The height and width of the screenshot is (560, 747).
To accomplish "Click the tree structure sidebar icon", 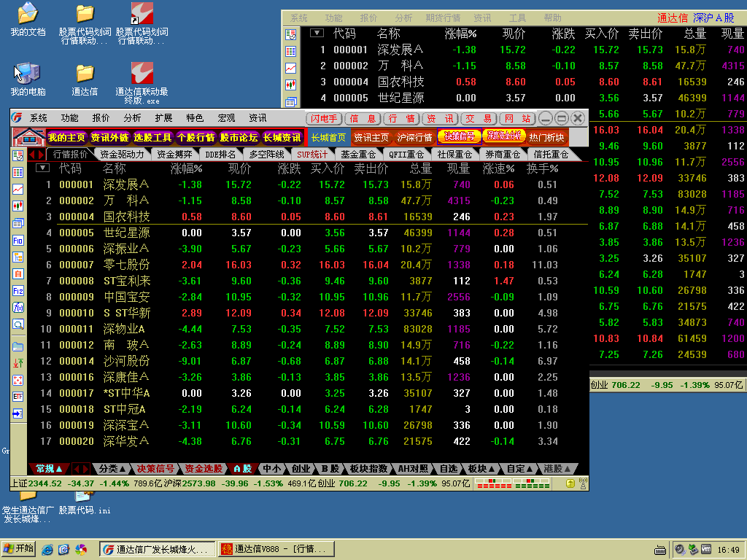I will [18, 257].
